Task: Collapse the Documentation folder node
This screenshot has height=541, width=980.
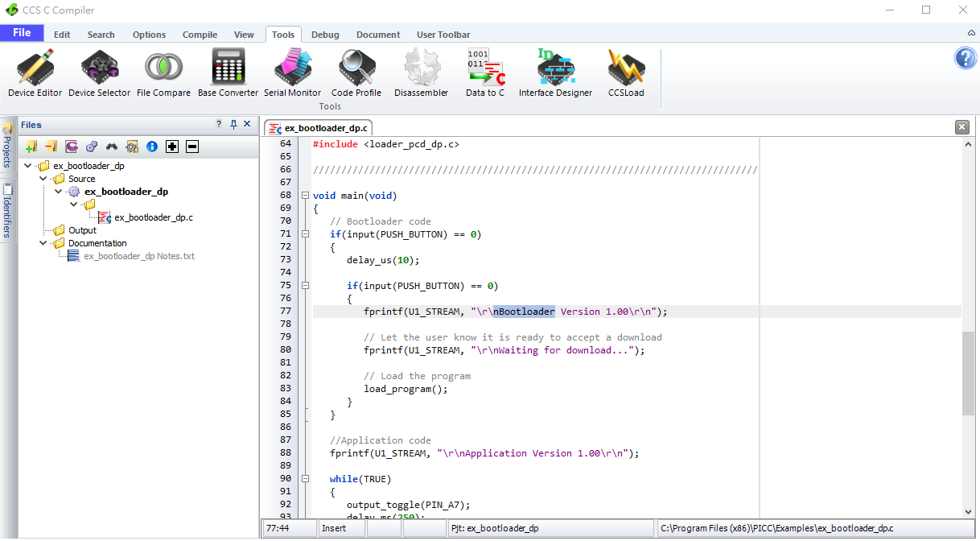Action: click(x=43, y=243)
